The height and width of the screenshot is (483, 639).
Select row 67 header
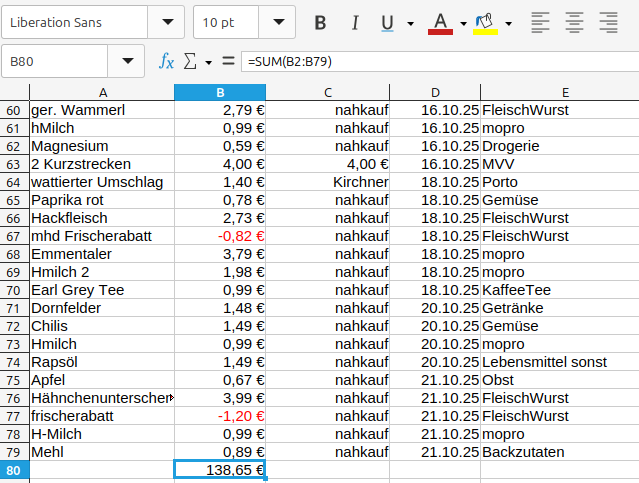point(14,236)
